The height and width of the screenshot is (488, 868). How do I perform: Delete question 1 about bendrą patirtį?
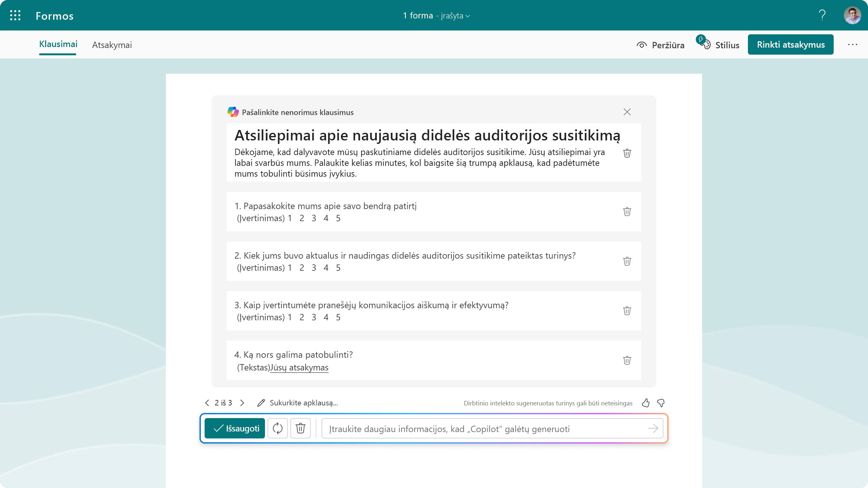(627, 211)
